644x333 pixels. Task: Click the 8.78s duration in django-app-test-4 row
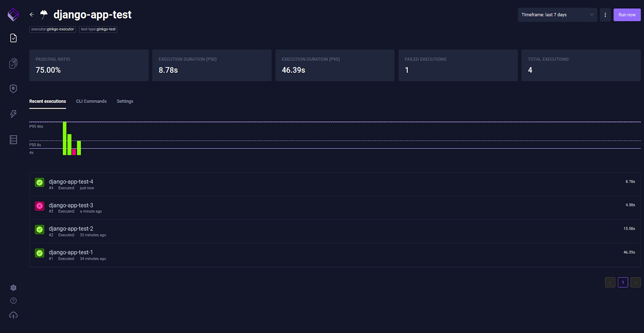630,182
